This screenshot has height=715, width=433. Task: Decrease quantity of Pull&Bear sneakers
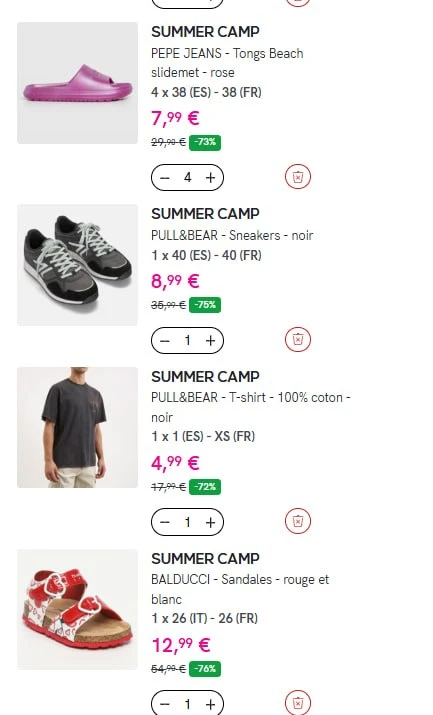pyautogui.click(x=165, y=341)
